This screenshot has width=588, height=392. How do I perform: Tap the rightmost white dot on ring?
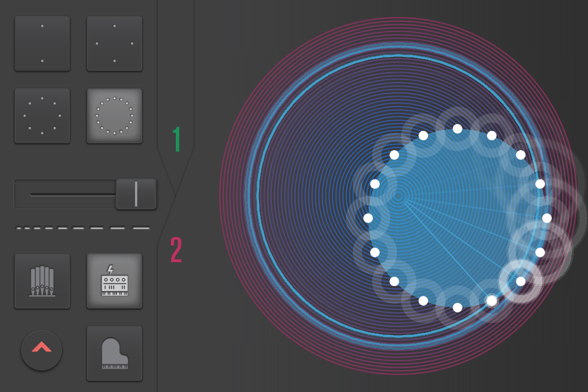[x=547, y=218]
